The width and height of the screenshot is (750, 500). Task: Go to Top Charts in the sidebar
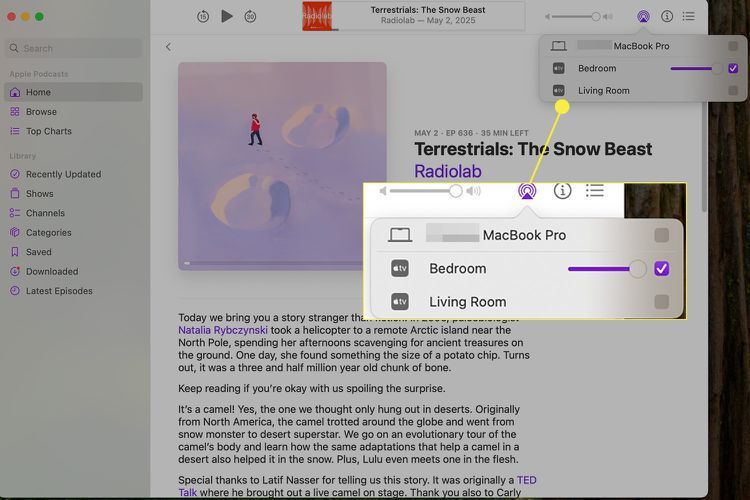click(48, 131)
